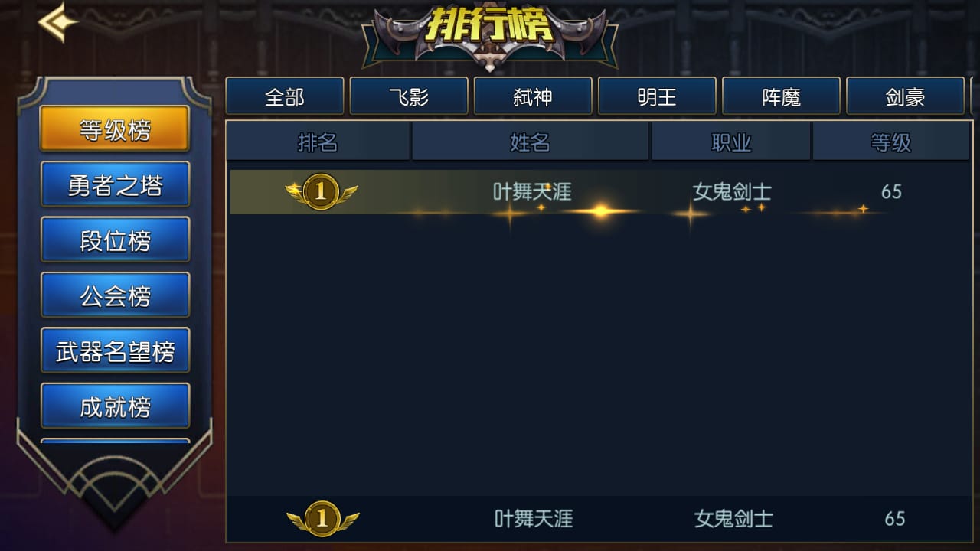Filter the ranking by 阵魔 class

781,96
